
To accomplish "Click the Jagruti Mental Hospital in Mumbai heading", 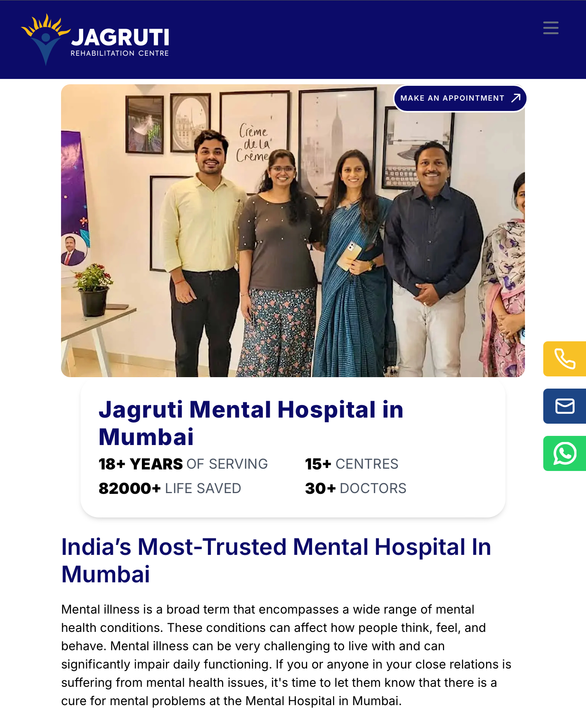I will (251, 423).
